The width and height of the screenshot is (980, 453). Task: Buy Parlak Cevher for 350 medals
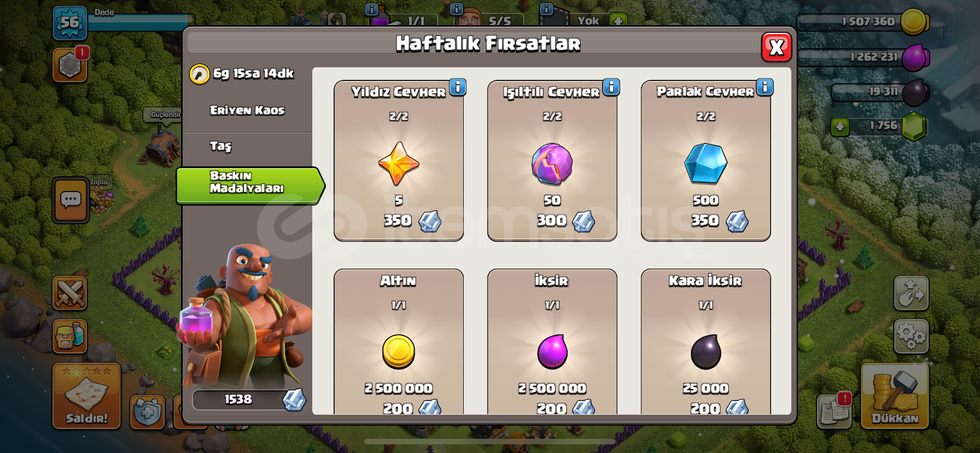[x=705, y=161]
